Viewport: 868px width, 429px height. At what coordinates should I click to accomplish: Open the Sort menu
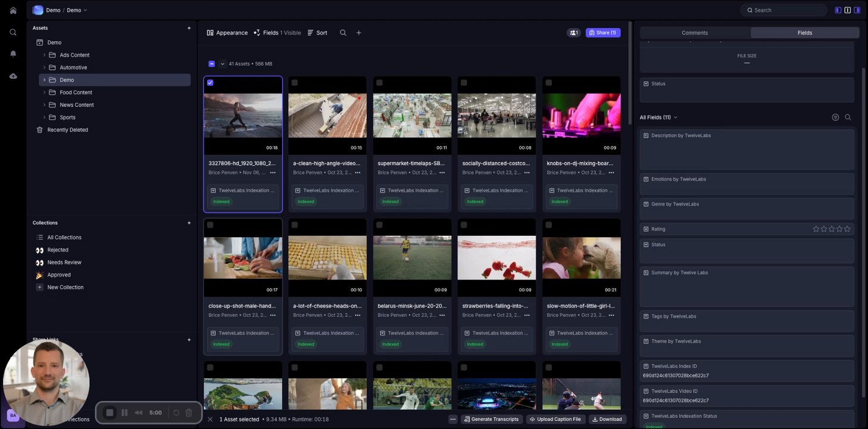[317, 33]
